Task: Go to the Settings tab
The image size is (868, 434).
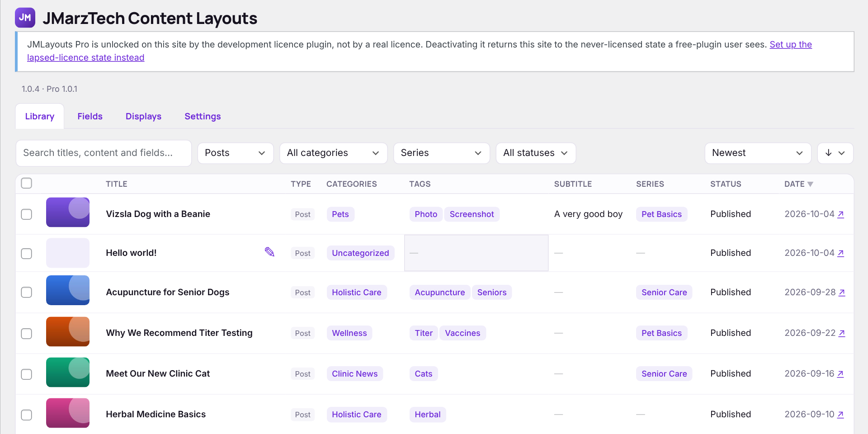Action: 203,116
